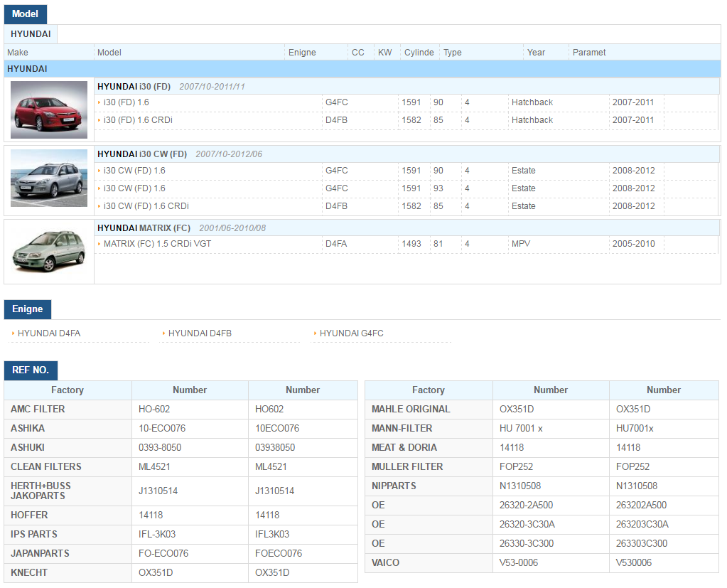
Task: Click the V530006 number cell
Action: (x=664, y=563)
